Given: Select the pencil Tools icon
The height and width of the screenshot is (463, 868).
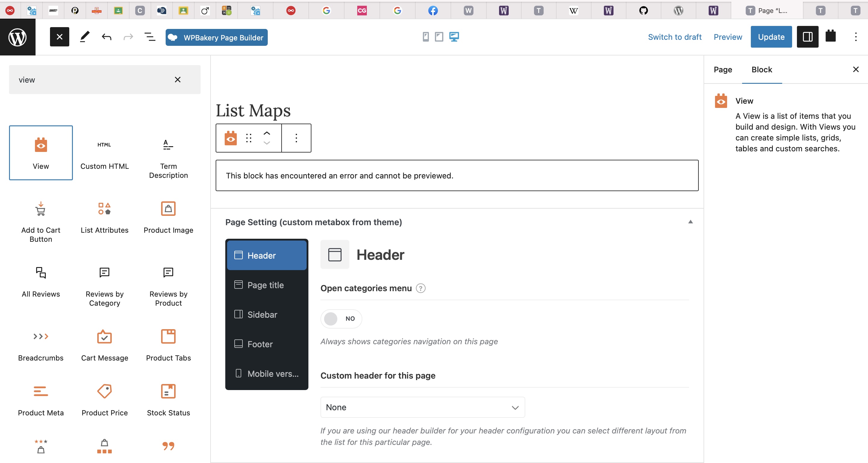Looking at the screenshot, I should click(x=85, y=37).
